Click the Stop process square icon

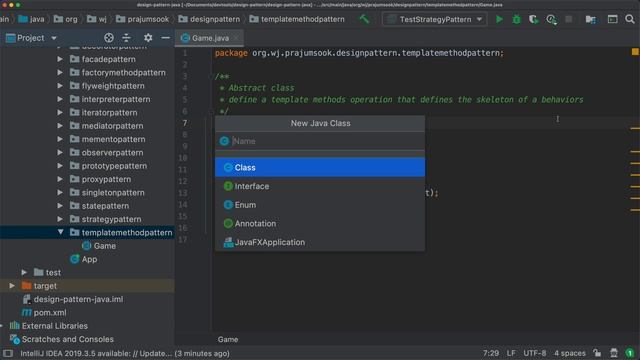568,19
